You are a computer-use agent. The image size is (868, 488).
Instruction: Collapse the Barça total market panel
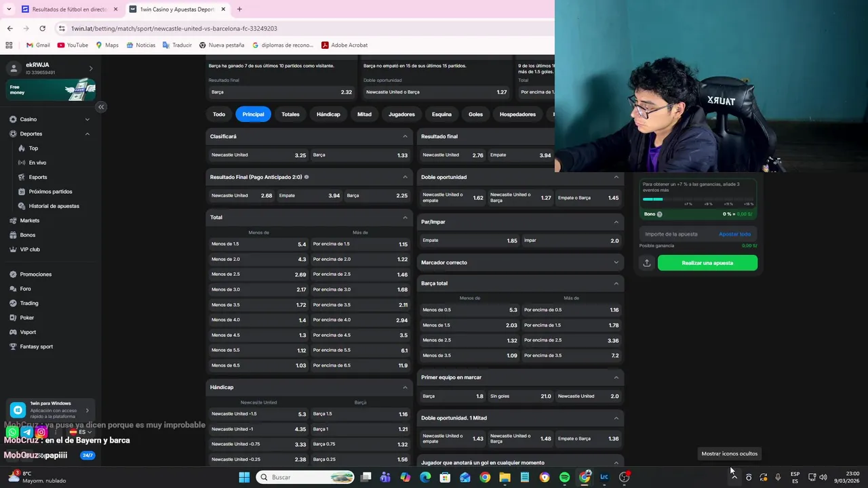tap(616, 283)
